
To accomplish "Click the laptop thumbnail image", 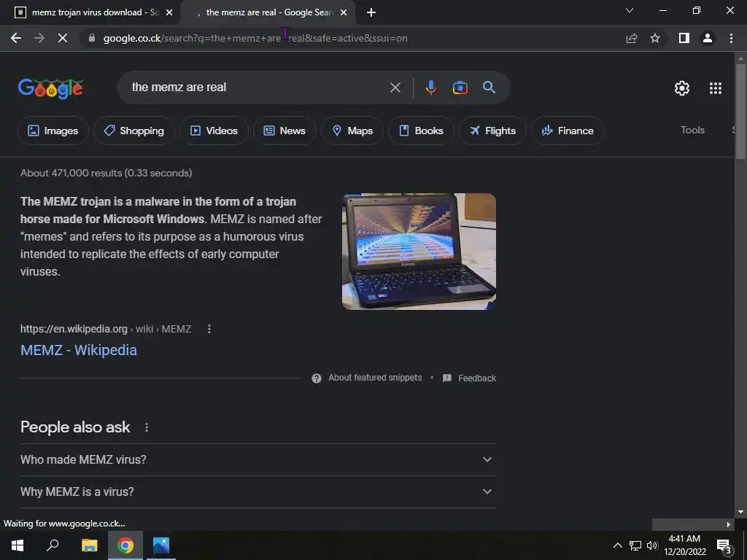I will click(x=419, y=252).
